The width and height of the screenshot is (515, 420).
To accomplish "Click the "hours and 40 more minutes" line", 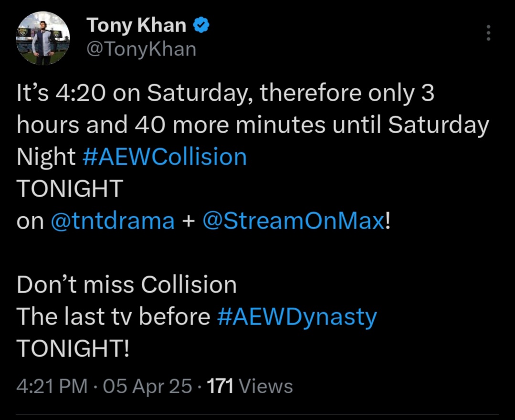I will [252, 125].
